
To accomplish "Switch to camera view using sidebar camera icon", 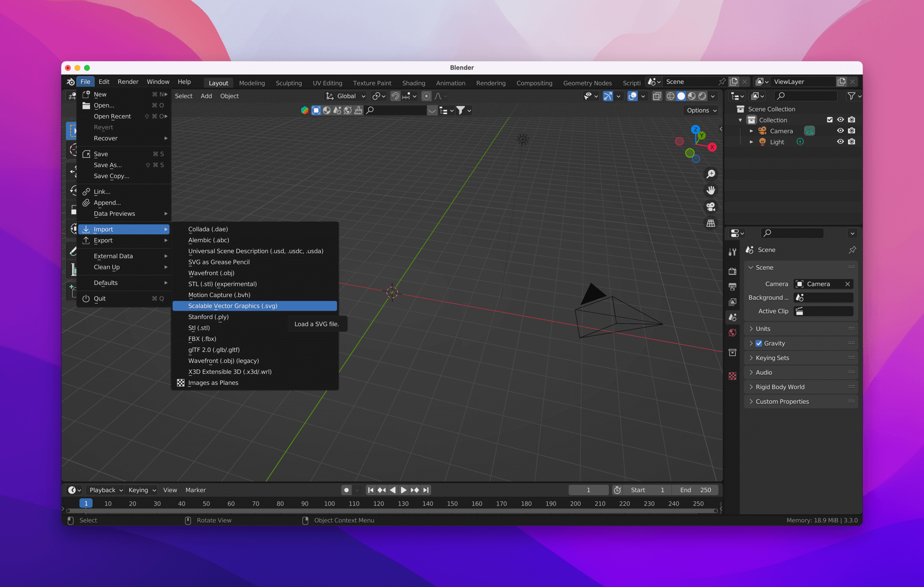I will (x=711, y=206).
